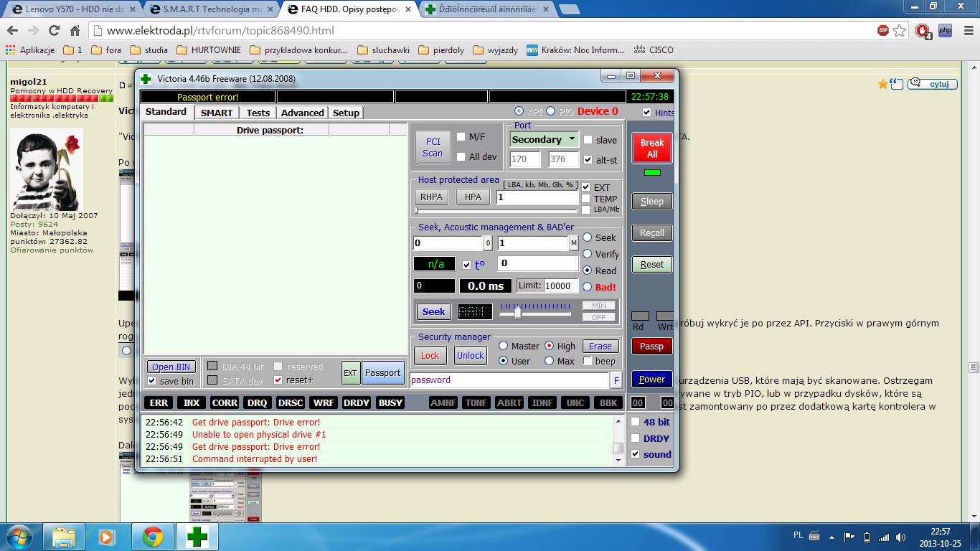
Task: Click the password input field
Action: pos(509,380)
